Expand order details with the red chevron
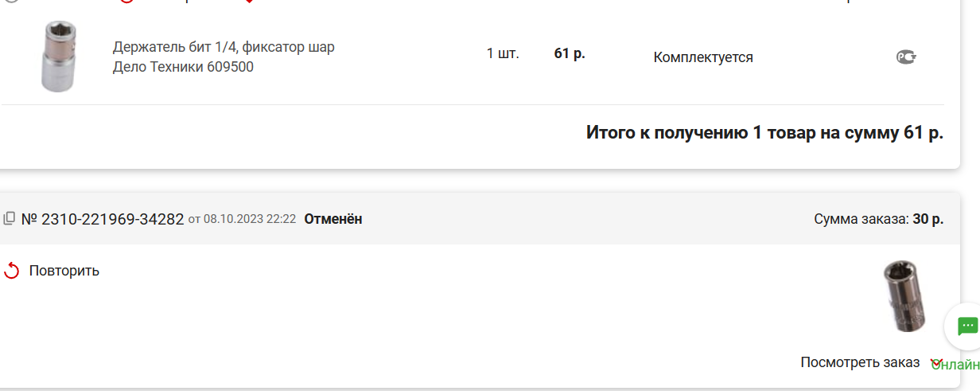Viewport: 980px width, 391px height. pos(936,362)
